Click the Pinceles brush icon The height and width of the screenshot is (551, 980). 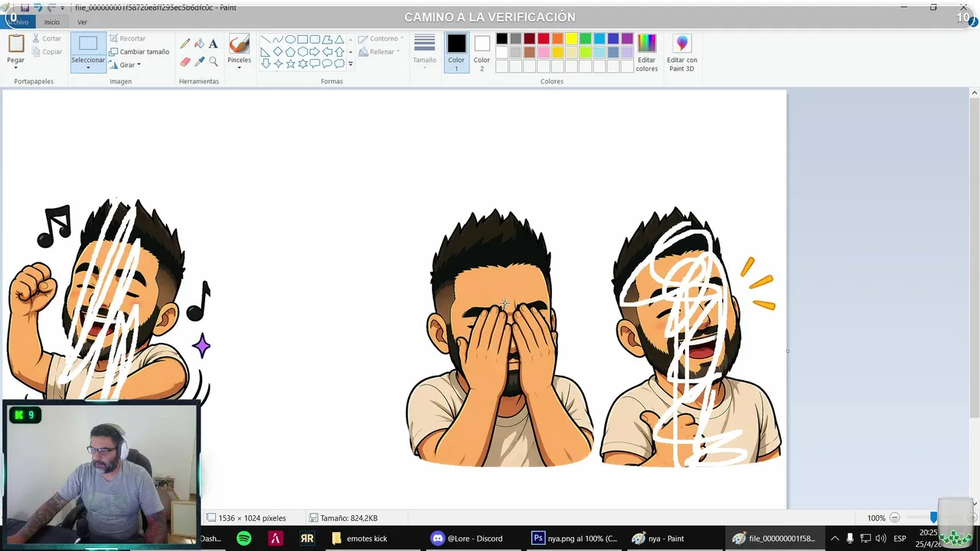pyautogui.click(x=239, y=44)
